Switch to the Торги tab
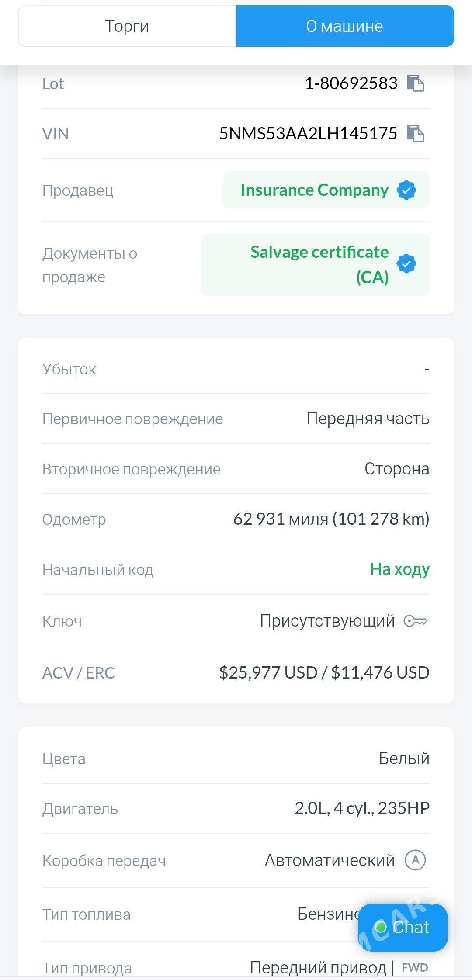Screen dimensions: 472x980 [x=127, y=26]
